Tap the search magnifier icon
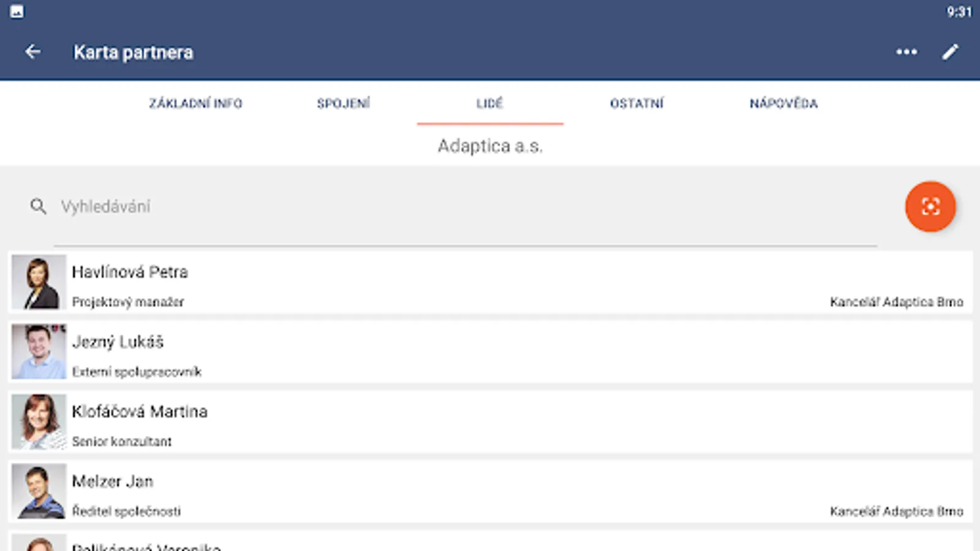This screenshot has height=551, width=980. pyautogui.click(x=38, y=206)
